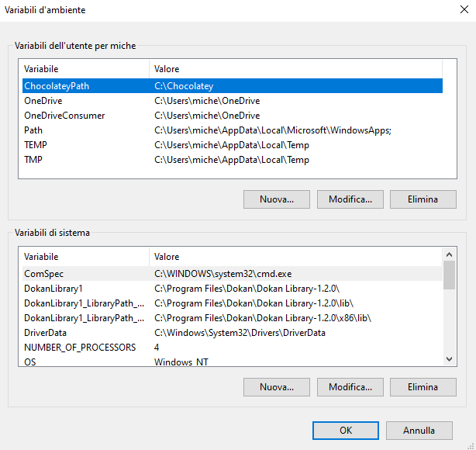This screenshot has height=450, width=476.
Task: Confirm with the OK button
Action: tap(346, 431)
